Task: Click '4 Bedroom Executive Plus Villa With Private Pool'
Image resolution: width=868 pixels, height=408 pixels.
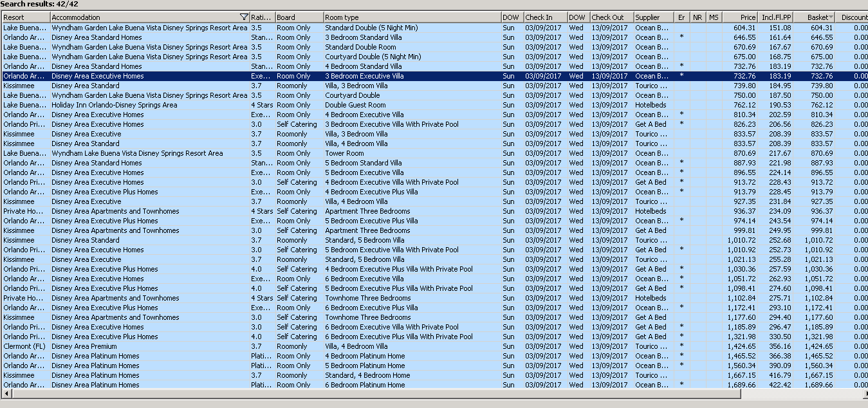Action: [399, 269]
